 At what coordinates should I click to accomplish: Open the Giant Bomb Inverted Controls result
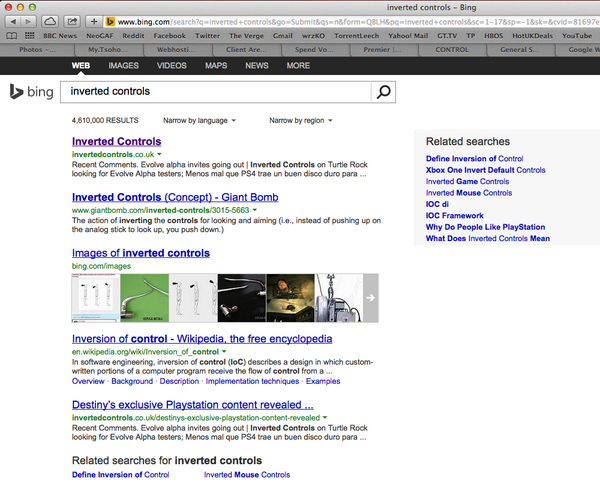(175, 197)
